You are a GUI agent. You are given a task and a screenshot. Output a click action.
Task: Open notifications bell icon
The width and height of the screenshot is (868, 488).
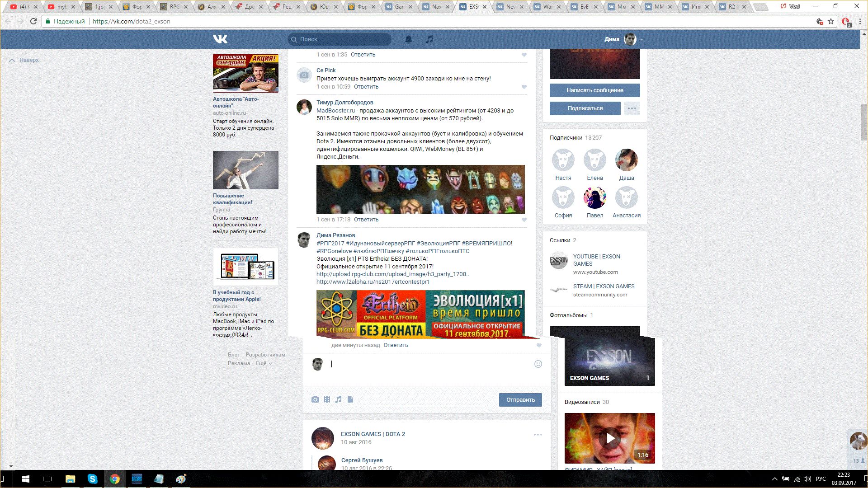409,39
